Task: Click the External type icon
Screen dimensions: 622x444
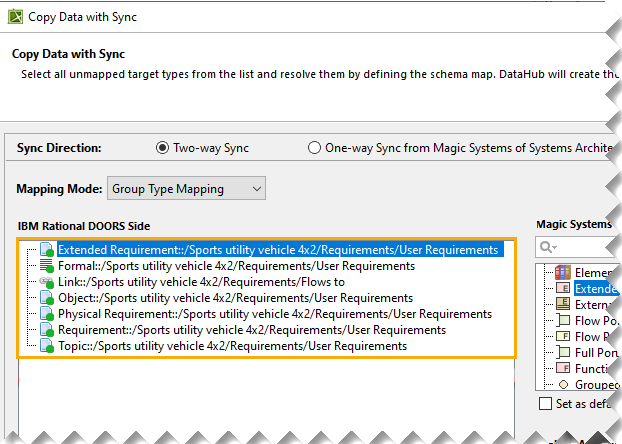Action: pyautogui.click(x=563, y=304)
